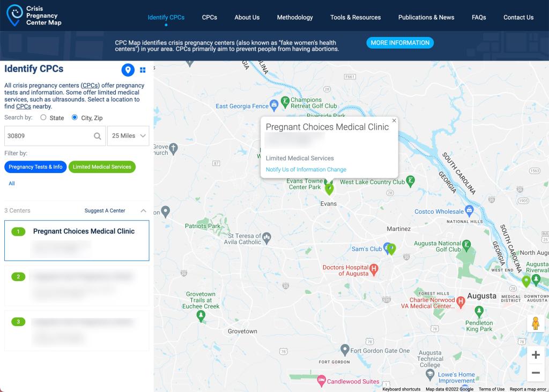549x392 pixels.
Task: Open the 25 Miles radius dropdown
Action: tap(129, 136)
